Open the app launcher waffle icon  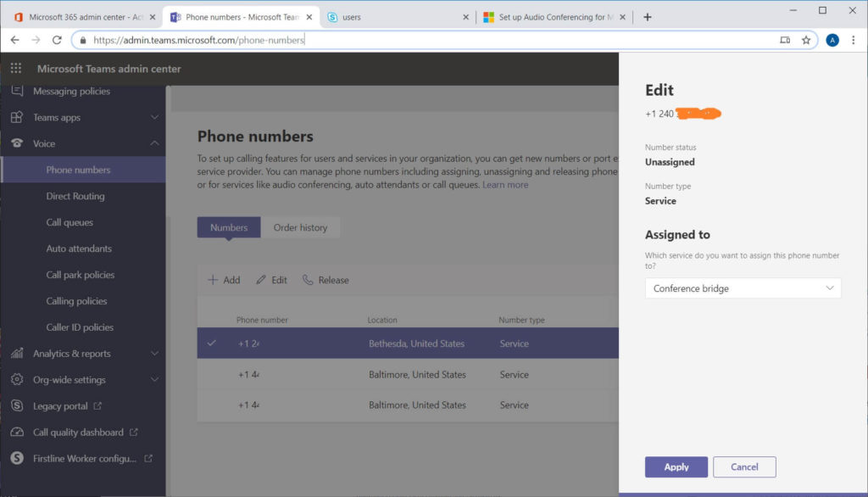(x=16, y=68)
